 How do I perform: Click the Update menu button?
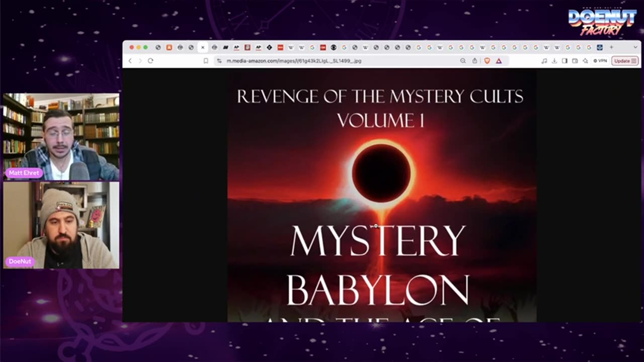click(x=625, y=61)
